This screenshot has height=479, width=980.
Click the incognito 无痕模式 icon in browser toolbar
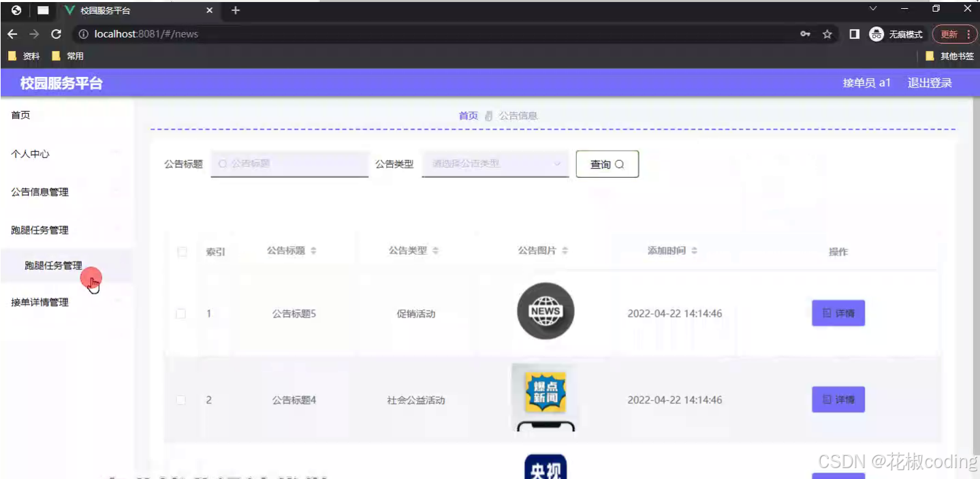[876, 33]
